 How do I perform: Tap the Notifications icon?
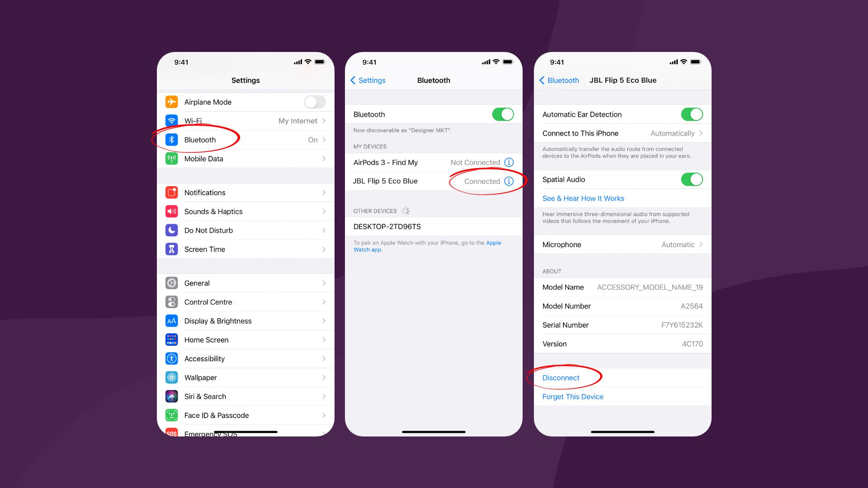pyautogui.click(x=172, y=192)
